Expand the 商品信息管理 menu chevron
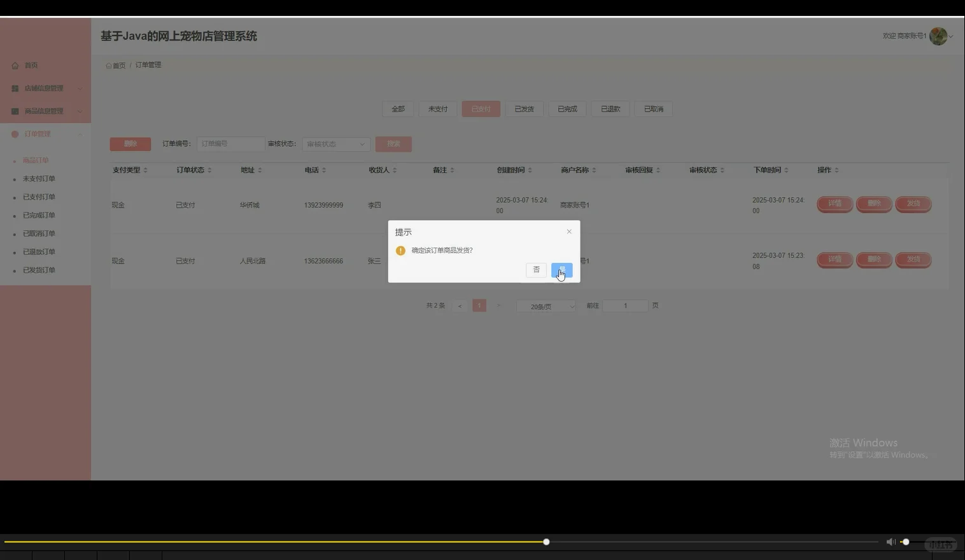Screen dimensions: 965x560 tap(80, 111)
